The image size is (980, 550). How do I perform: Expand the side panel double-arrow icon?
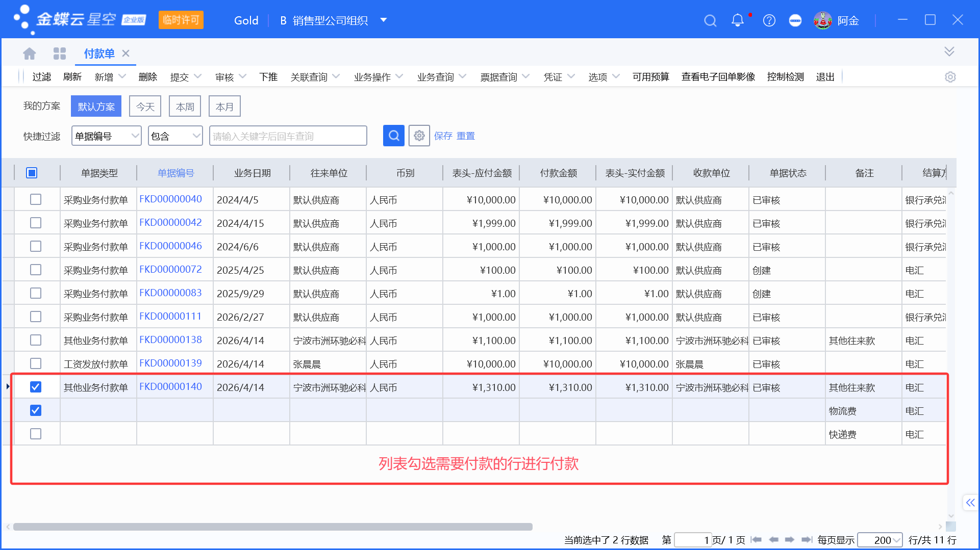pyautogui.click(x=970, y=503)
